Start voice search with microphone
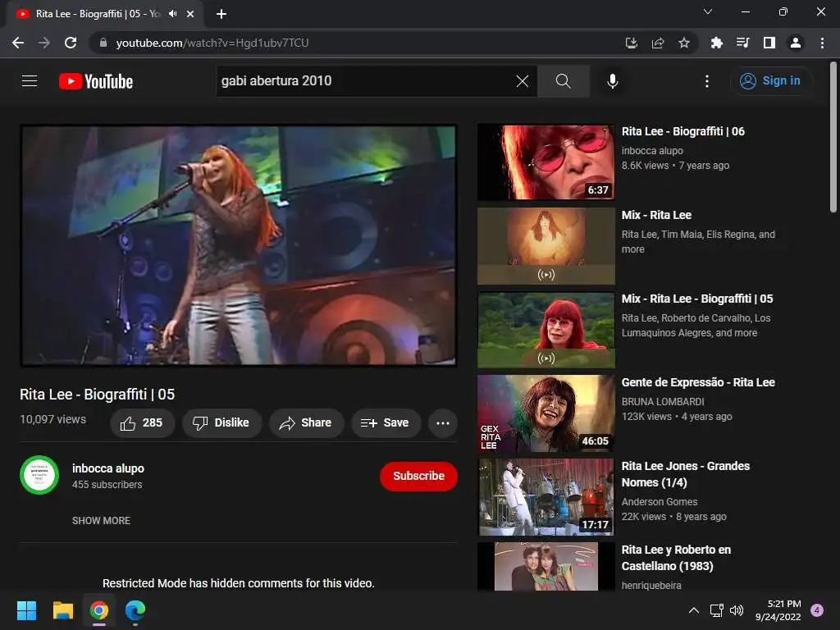The width and height of the screenshot is (840, 630). [613, 81]
